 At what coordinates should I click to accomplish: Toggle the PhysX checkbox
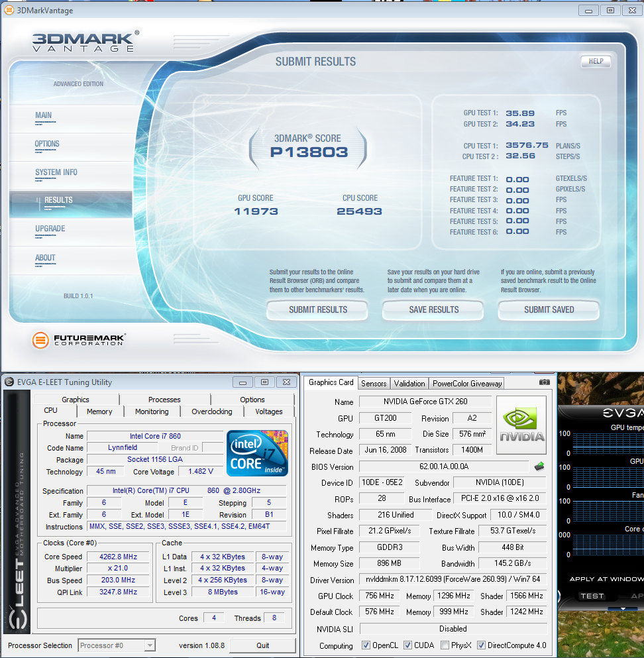pos(445,645)
